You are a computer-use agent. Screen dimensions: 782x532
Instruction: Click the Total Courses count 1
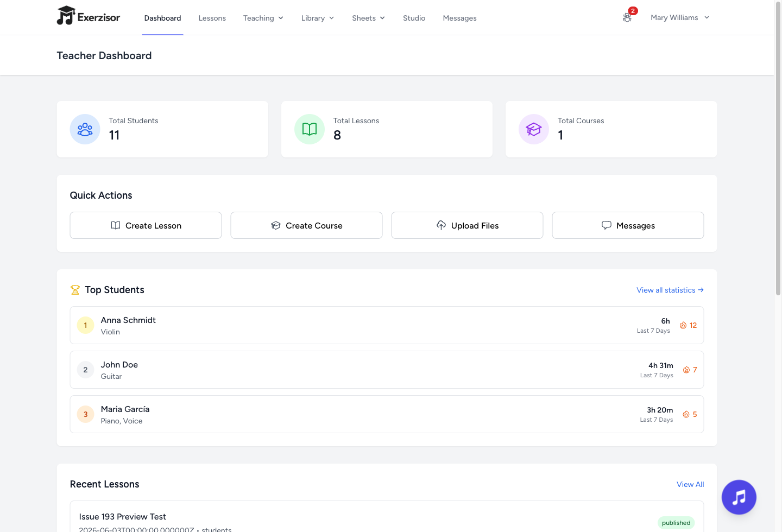(x=560, y=135)
